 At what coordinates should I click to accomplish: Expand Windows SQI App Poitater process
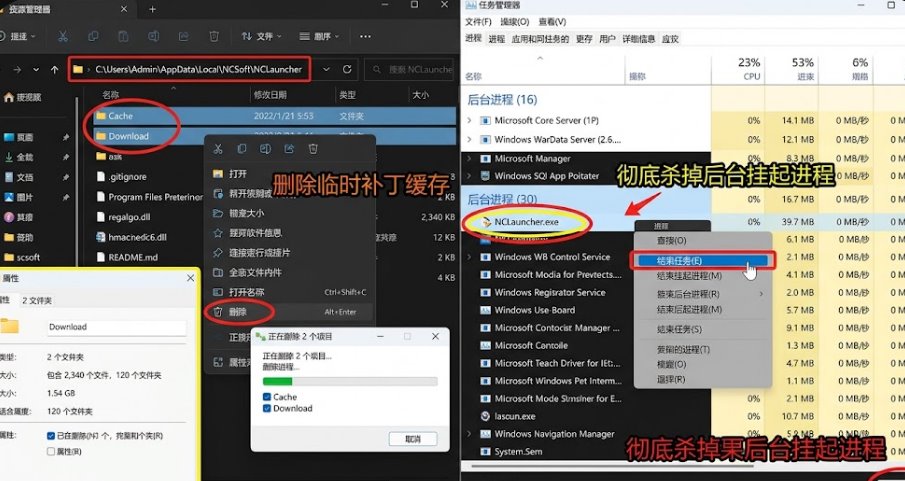point(469,176)
